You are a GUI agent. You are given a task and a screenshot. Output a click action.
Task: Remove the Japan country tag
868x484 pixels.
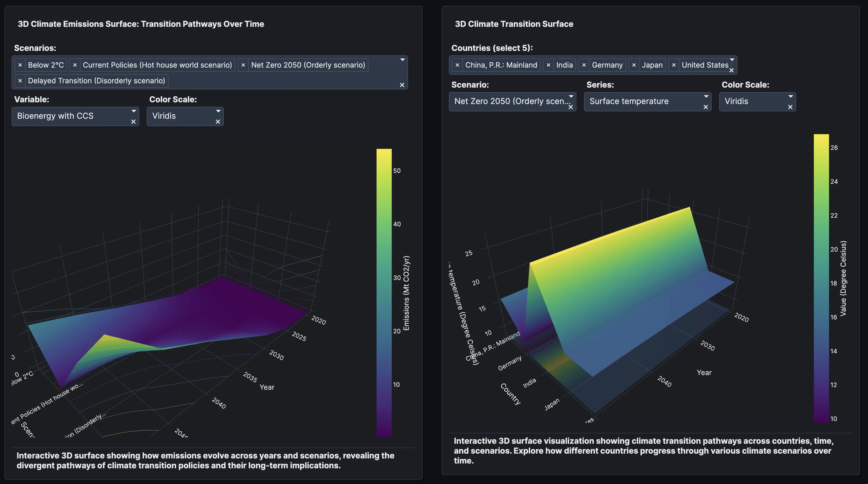click(x=634, y=65)
